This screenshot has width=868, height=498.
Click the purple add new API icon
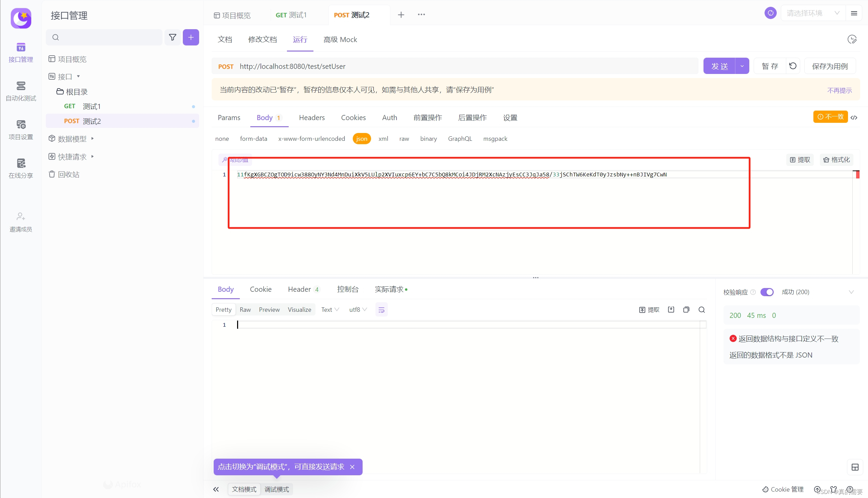point(191,37)
